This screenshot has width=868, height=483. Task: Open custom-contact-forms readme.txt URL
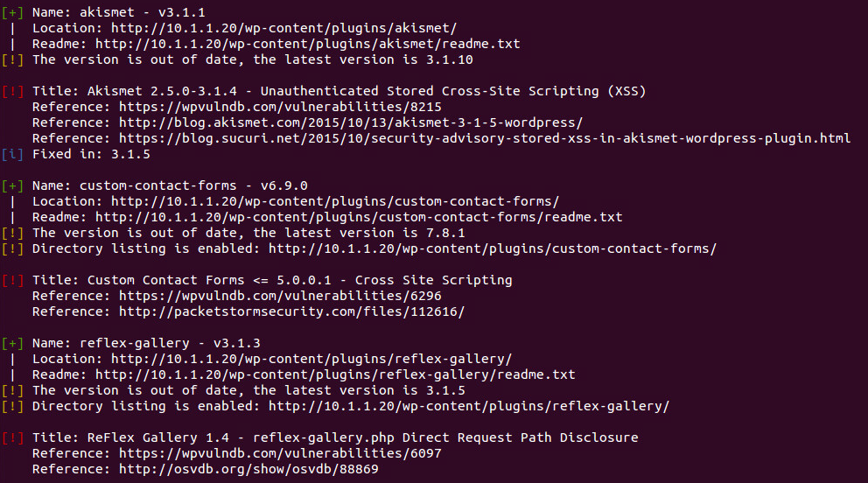359,217
